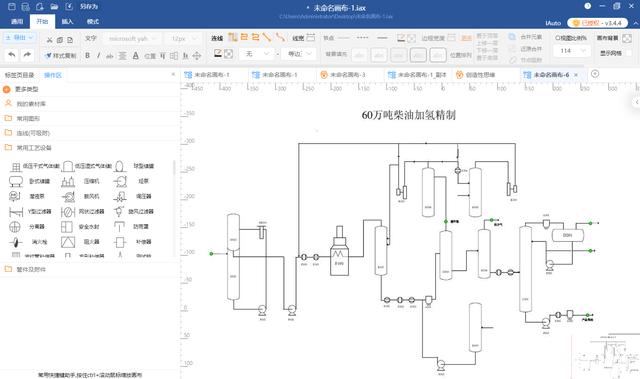Screen dimensions: 640x379
Task: Pick the 压缩机 compressor symbol
Action: pyautogui.click(x=68, y=181)
